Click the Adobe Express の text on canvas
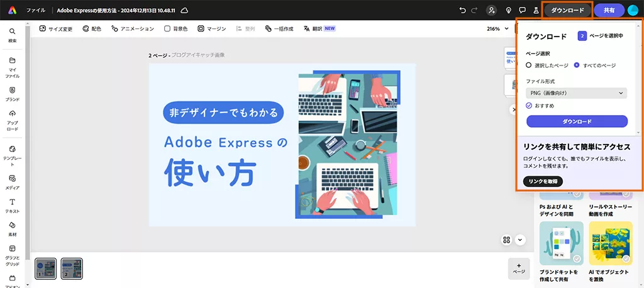Screen dimensions: 644x288 [x=226, y=141]
